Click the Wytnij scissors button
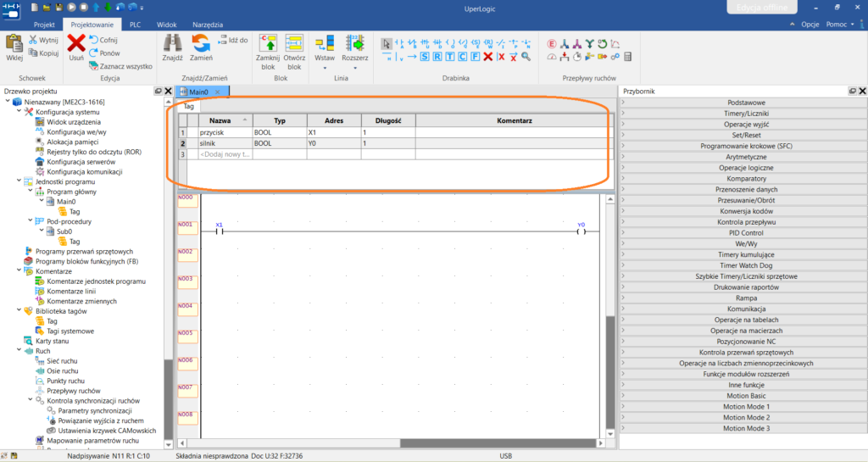 [44, 40]
